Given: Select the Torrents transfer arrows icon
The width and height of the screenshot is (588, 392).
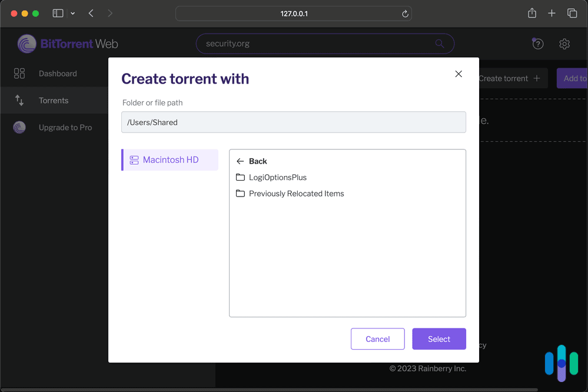Looking at the screenshot, I should (19, 100).
